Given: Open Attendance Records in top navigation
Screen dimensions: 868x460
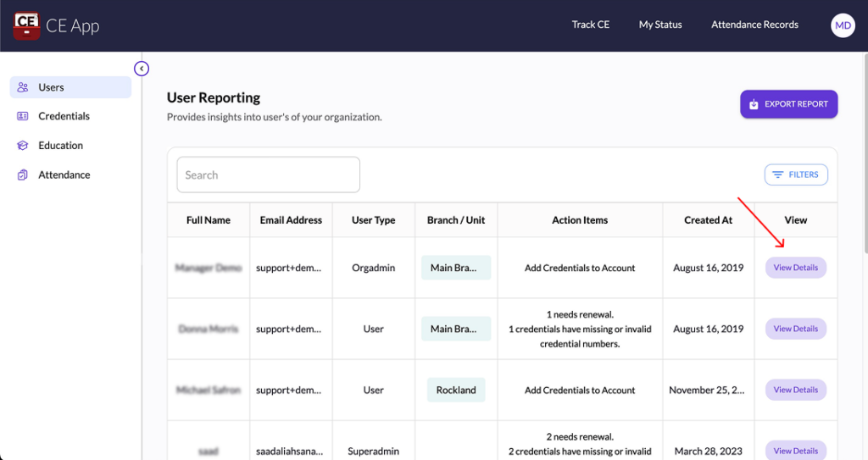Looking at the screenshot, I should click(754, 25).
